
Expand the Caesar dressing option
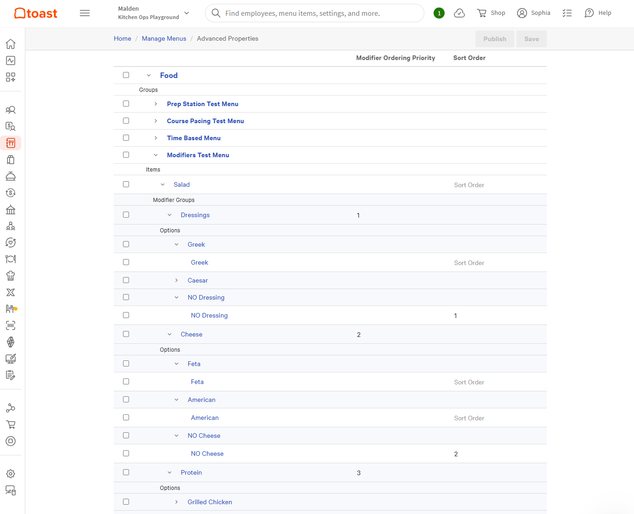177,280
